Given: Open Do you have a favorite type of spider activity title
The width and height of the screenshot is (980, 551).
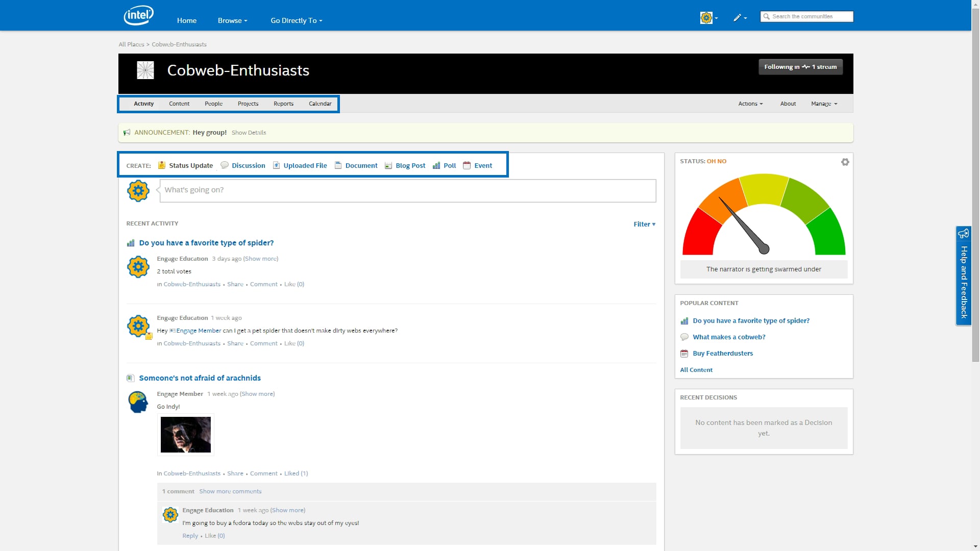Looking at the screenshot, I should [x=206, y=243].
